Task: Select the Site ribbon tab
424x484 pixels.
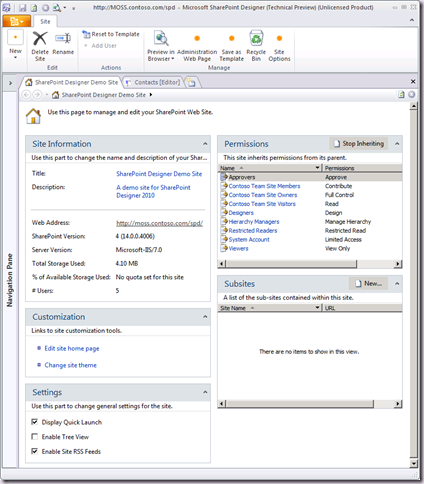Action: [45, 22]
